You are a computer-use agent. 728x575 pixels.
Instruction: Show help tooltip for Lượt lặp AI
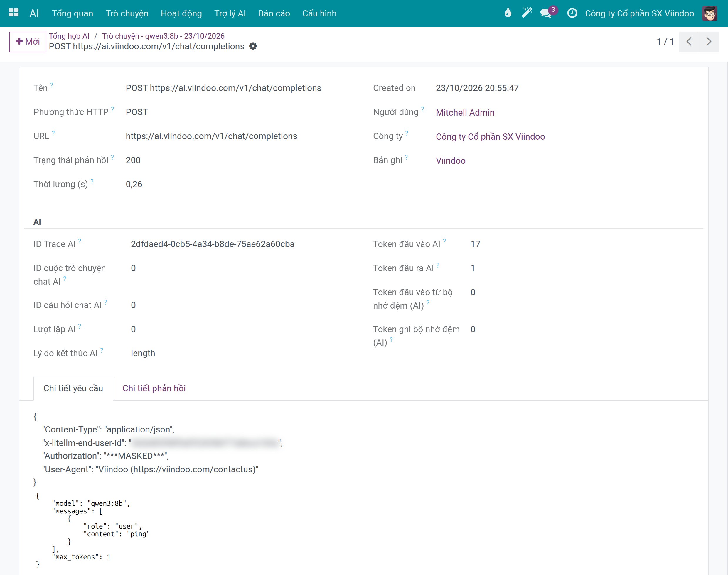pyautogui.click(x=80, y=326)
